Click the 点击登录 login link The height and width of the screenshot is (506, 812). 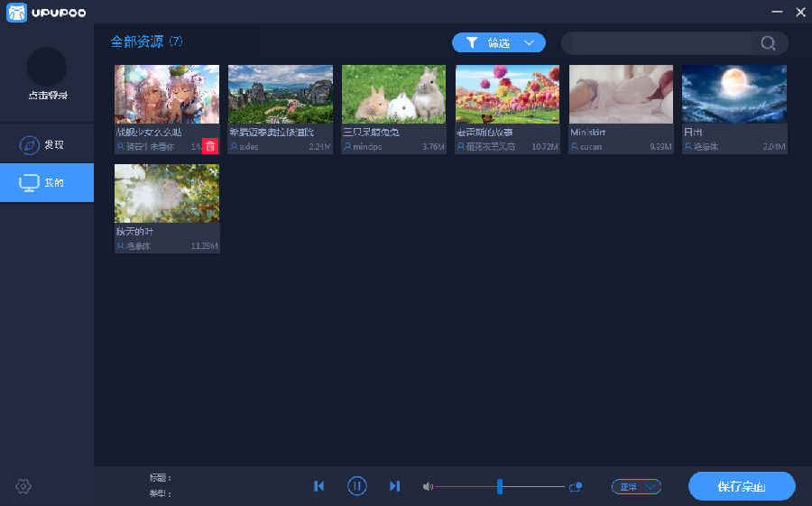pyautogui.click(x=47, y=96)
